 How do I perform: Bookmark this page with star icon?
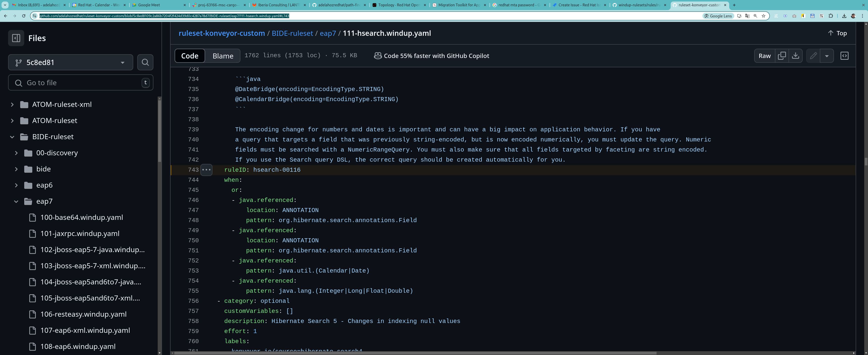point(763,16)
